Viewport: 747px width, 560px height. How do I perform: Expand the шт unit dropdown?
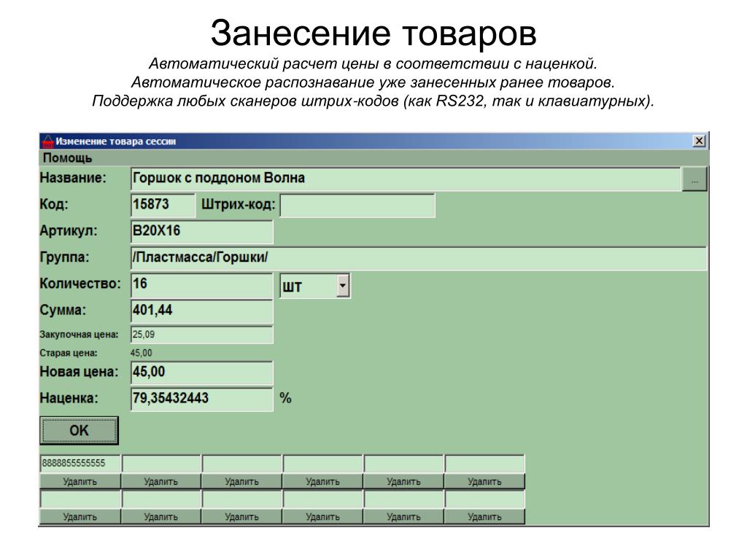(x=343, y=286)
